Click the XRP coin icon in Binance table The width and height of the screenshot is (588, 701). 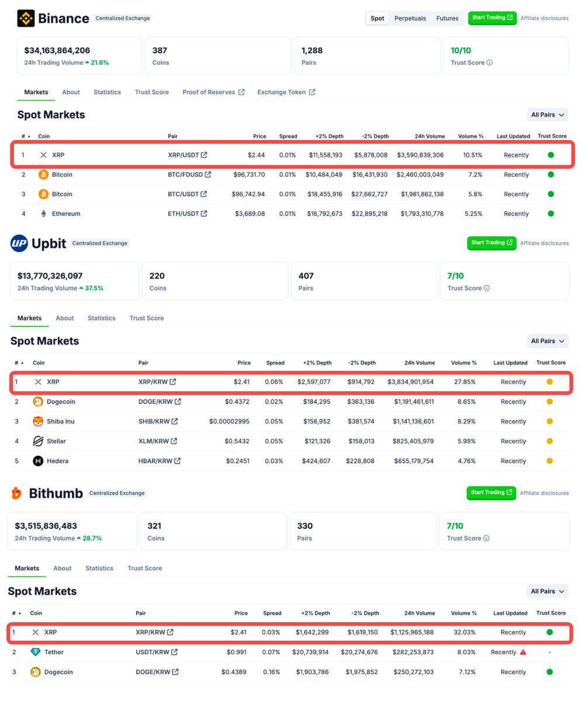(43, 155)
